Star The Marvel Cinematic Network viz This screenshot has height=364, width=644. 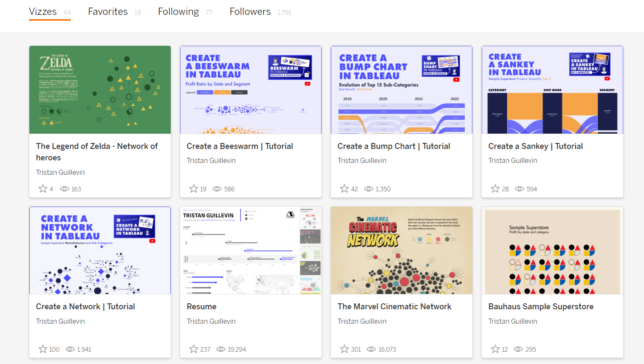(345, 349)
